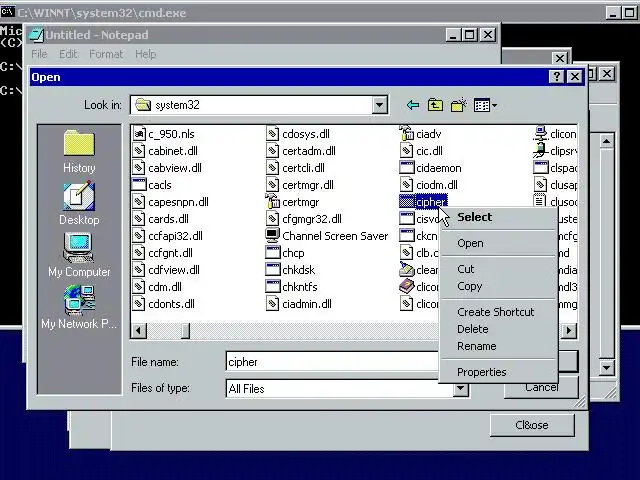Select the chkdsk program icon
Screen dimensions: 640x480
click(273, 270)
